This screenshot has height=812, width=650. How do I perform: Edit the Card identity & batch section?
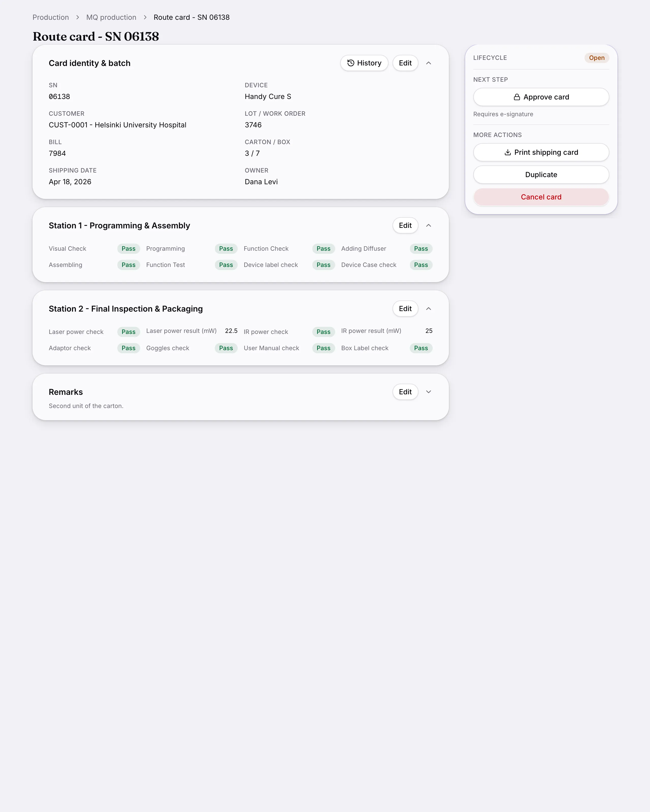(405, 63)
